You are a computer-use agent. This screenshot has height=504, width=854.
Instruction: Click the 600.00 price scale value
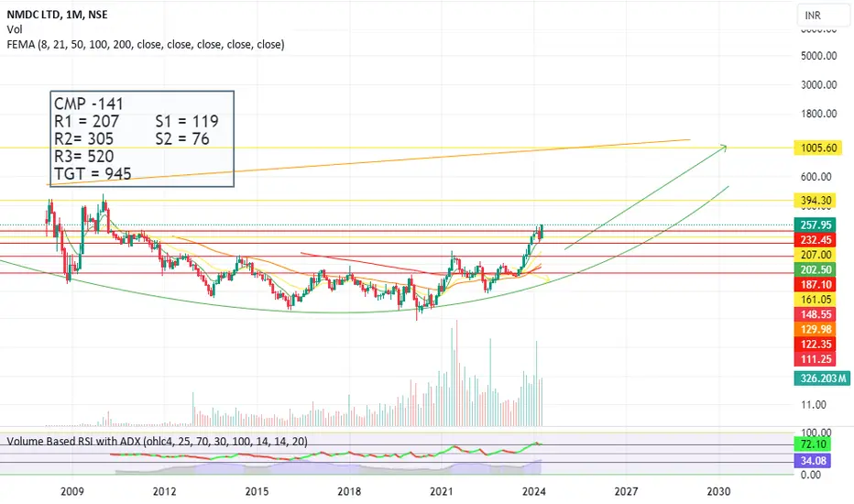[x=816, y=177]
